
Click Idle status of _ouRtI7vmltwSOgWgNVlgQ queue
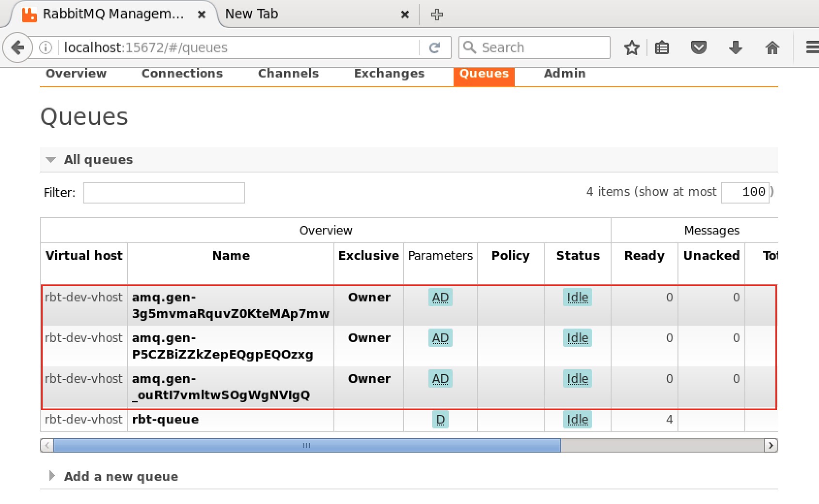pyautogui.click(x=578, y=378)
